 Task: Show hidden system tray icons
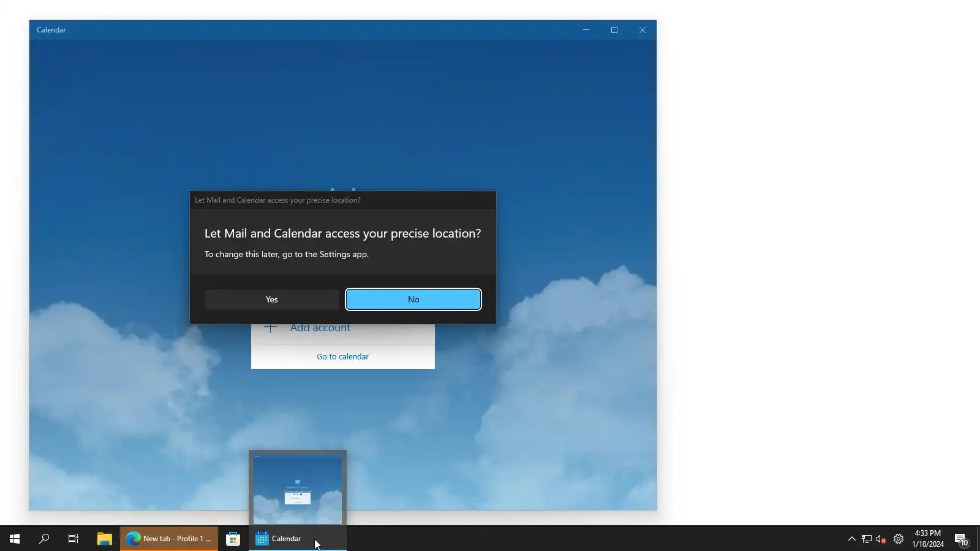(x=851, y=539)
